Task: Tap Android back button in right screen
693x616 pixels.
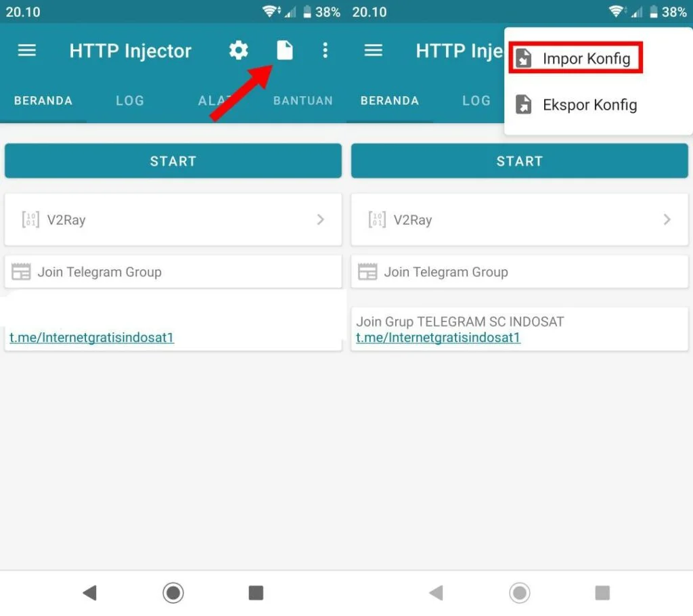Action: pos(437,592)
